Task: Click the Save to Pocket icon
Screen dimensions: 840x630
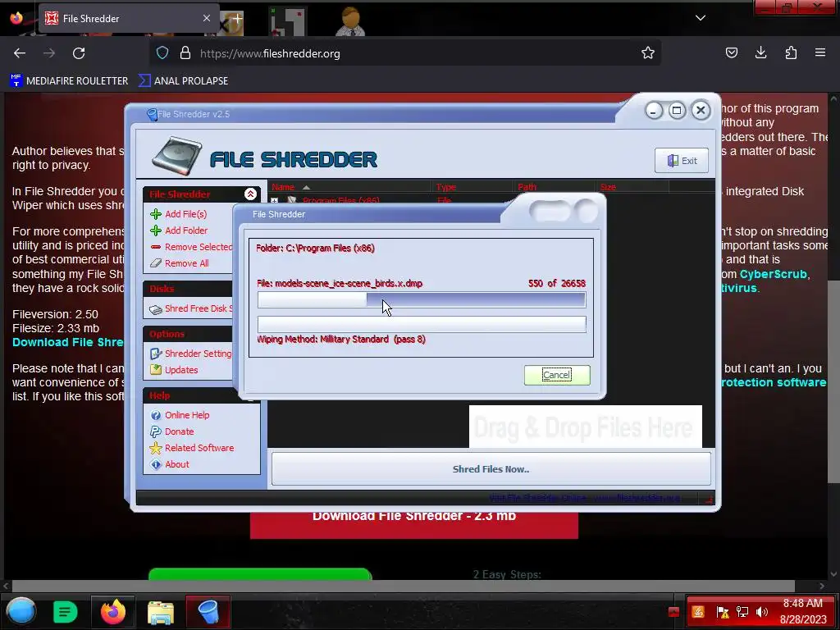Action: coord(731,52)
